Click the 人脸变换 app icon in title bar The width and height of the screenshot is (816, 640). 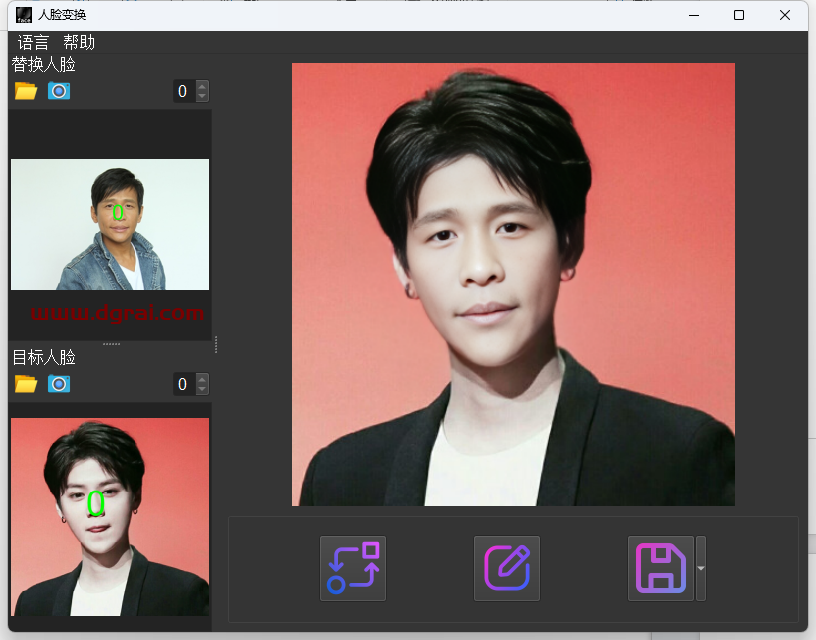click(24, 15)
